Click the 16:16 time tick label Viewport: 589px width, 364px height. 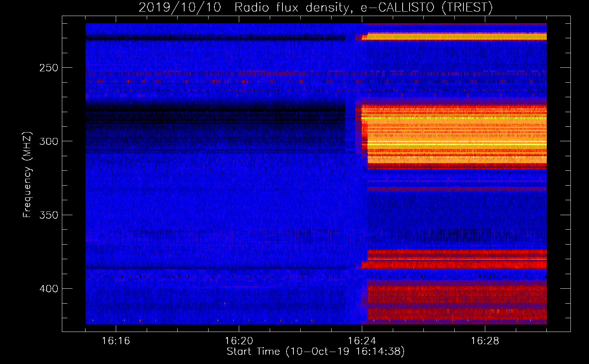(x=116, y=341)
